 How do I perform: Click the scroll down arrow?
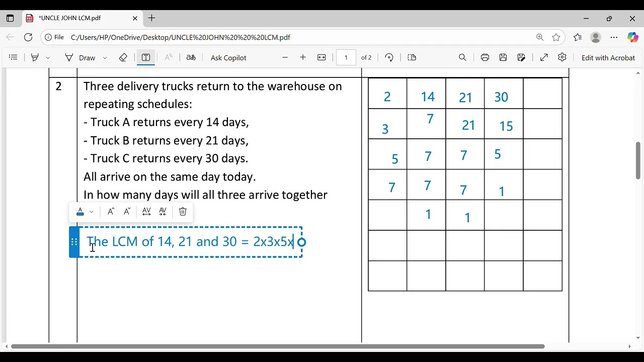coord(638,338)
